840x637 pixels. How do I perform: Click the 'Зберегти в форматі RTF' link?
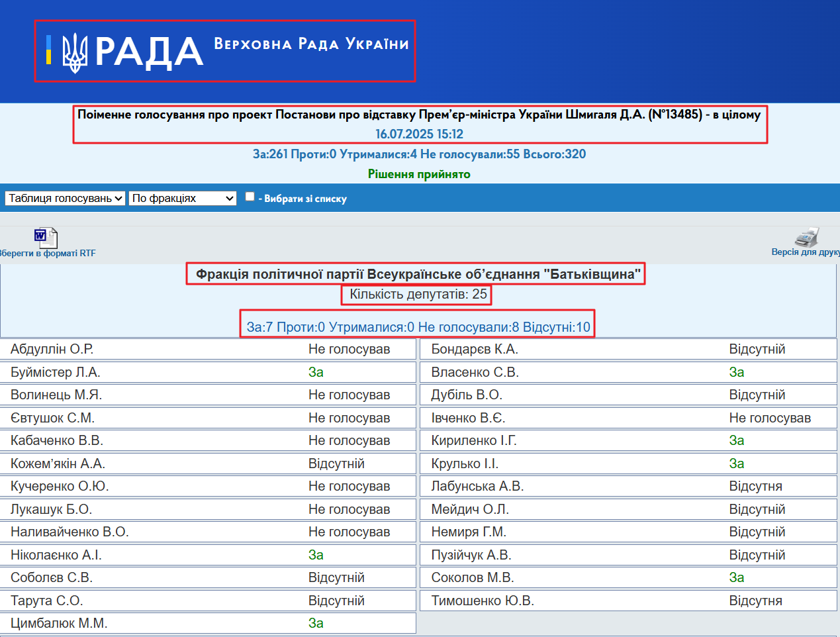46,253
